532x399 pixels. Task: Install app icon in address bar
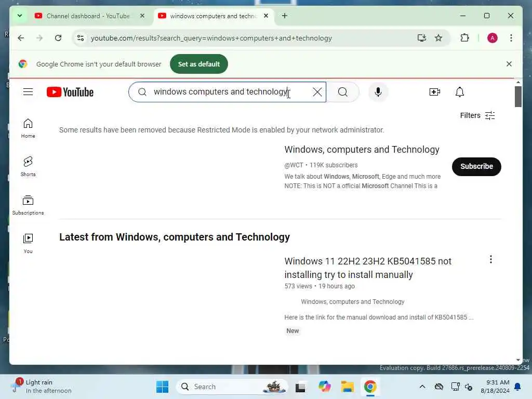point(421,38)
